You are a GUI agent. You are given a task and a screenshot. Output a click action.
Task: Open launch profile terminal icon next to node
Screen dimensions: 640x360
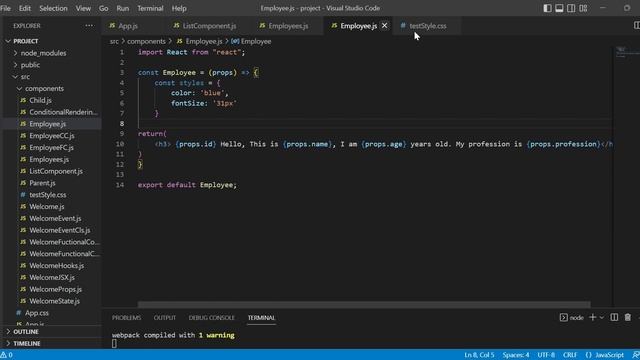click(x=564, y=318)
